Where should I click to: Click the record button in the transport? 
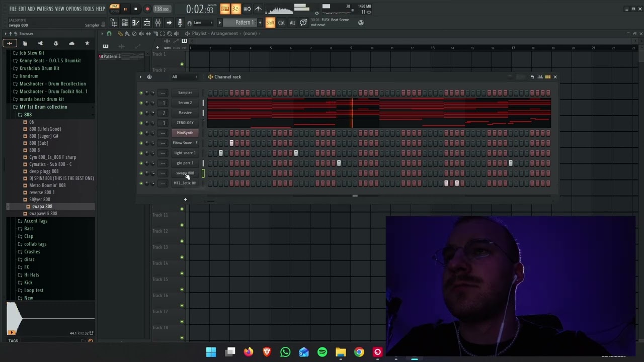pyautogui.click(x=147, y=9)
